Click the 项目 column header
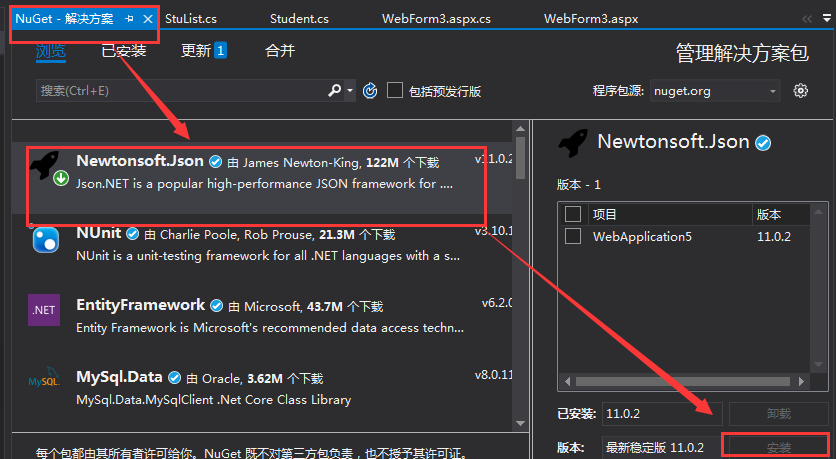This screenshot has width=836, height=459. [x=604, y=214]
